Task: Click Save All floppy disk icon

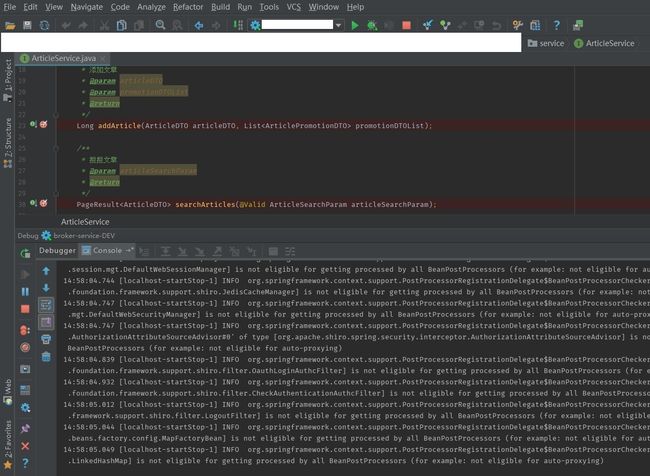Action: (x=27, y=25)
